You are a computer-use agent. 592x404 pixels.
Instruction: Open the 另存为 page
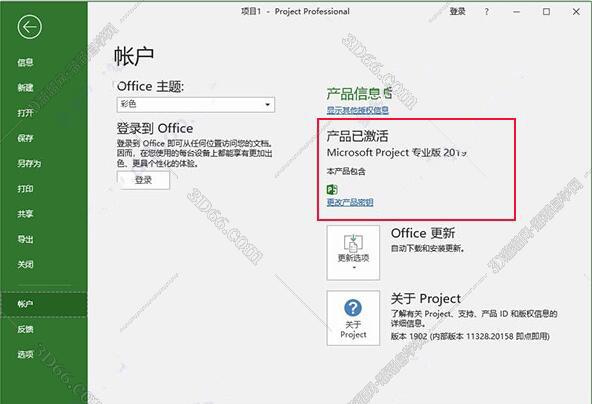point(29,163)
